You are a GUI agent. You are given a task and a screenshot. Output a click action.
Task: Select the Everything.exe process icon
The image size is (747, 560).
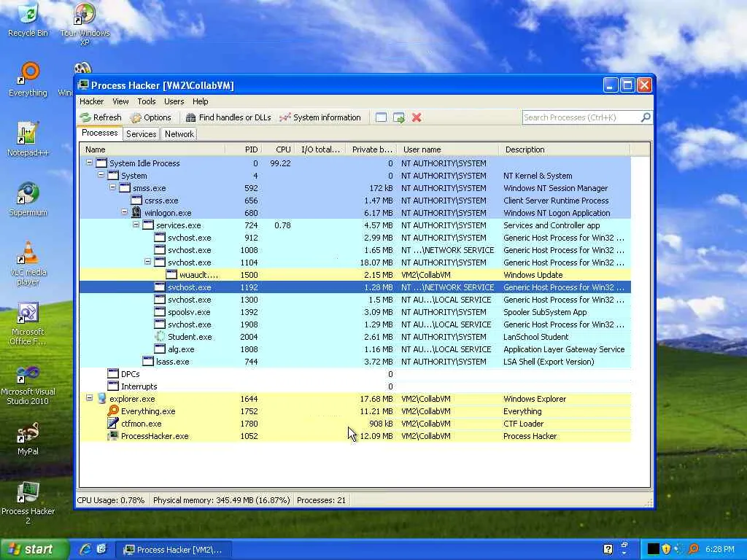[113, 411]
